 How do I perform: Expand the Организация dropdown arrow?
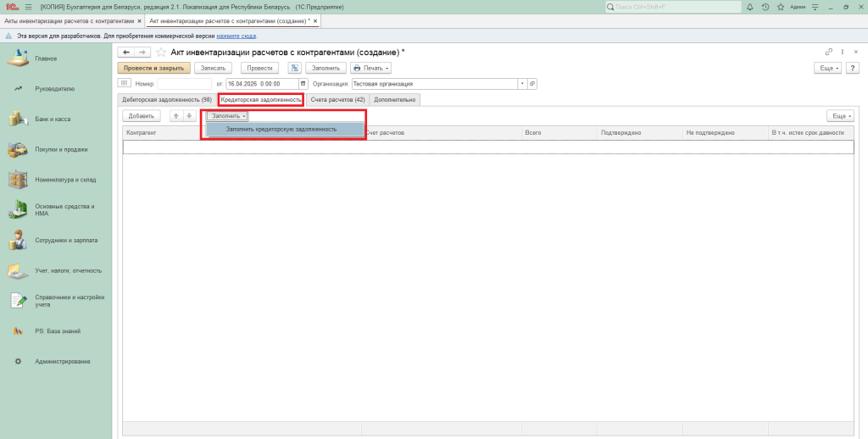[x=522, y=84]
